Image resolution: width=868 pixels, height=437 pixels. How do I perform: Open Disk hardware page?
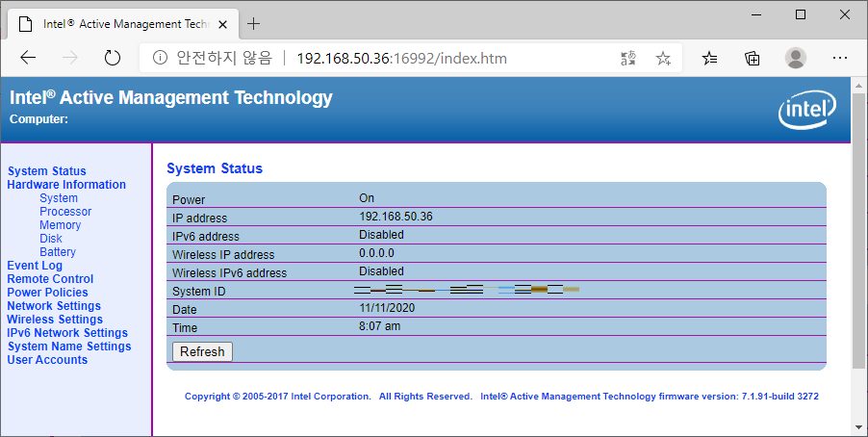51,238
